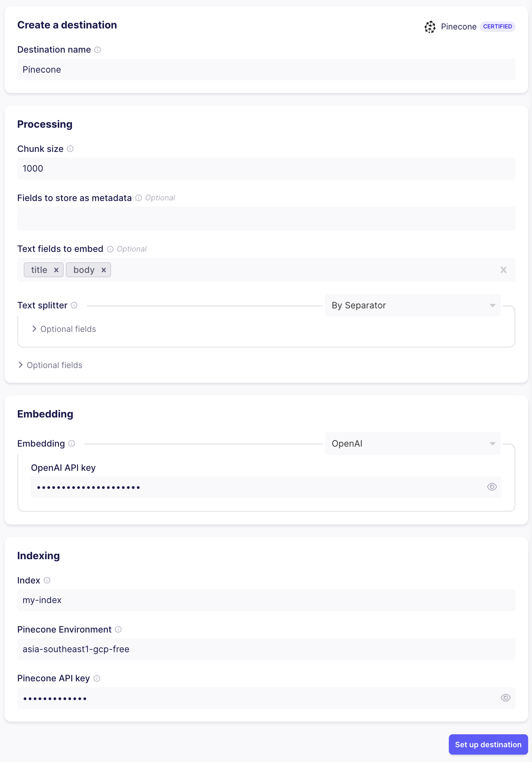Viewport: 532px width, 762px height.
Task: Click the Fields to store as metadata input
Action: point(266,219)
